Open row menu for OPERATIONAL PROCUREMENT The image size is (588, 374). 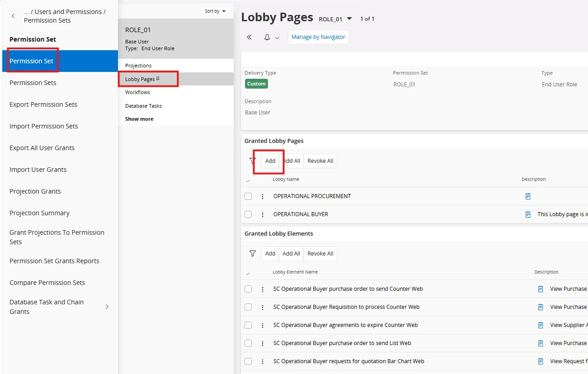tap(263, 196)
